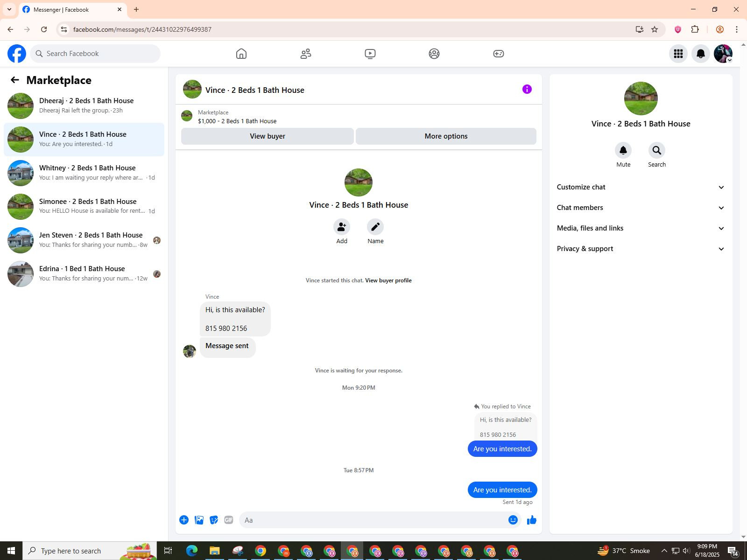
Task: Open browser Extensions puzzle icon
Action: [x=695, y=29]
